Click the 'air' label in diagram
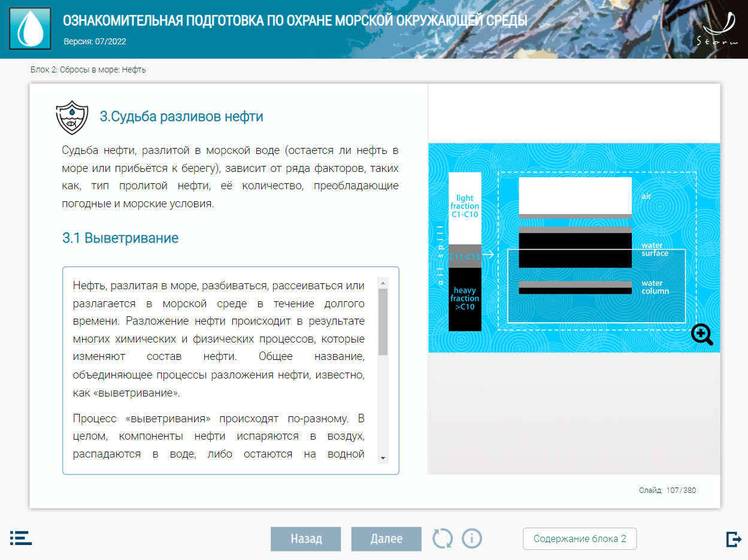Viewport: 748px width, 560px height. click(x=646, y=196)
